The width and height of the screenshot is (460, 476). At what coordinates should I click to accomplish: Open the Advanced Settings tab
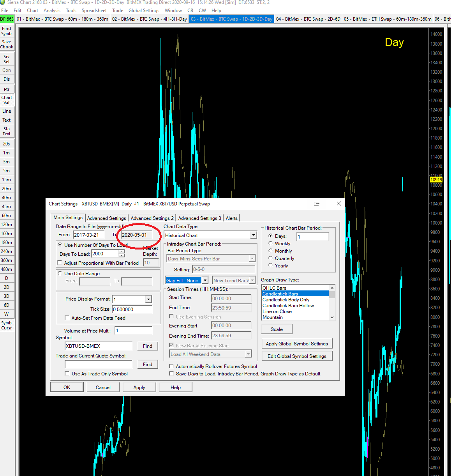tap(107, 218)
